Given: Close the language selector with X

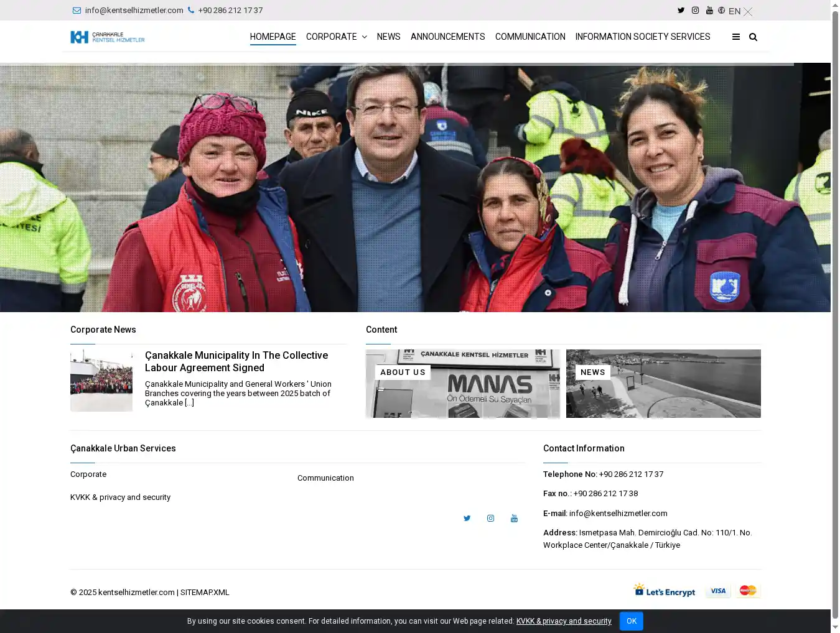Looking at the screenshot, I should tap(748, 12).
